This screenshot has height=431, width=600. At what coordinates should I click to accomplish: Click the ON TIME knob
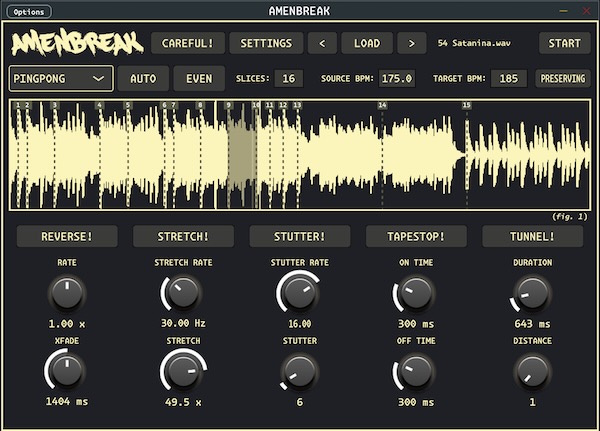(416, 294)
